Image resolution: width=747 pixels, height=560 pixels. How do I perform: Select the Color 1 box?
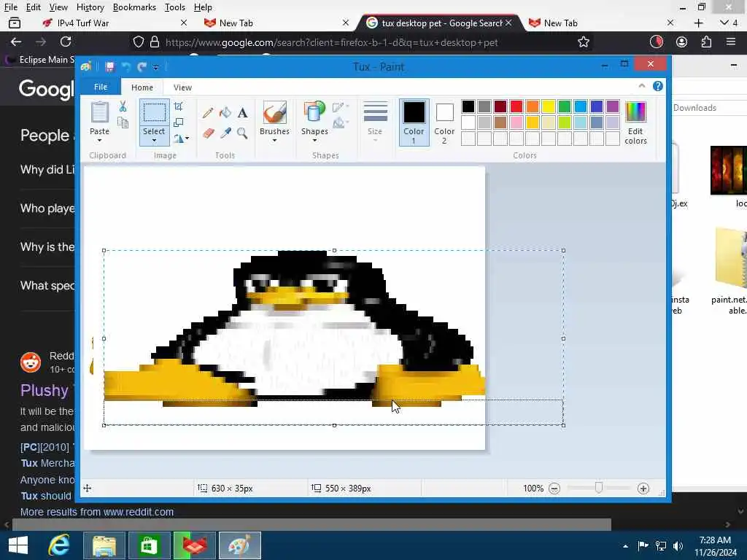click(x=414, y=122)
